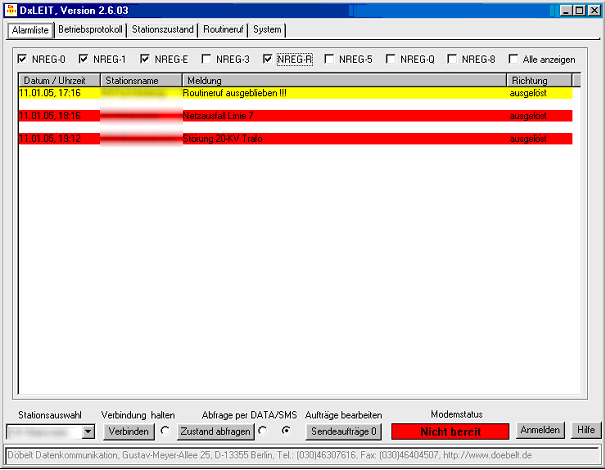
Task: Click the date cell 11.01.05, 17:16
Action: click(50, 93)
